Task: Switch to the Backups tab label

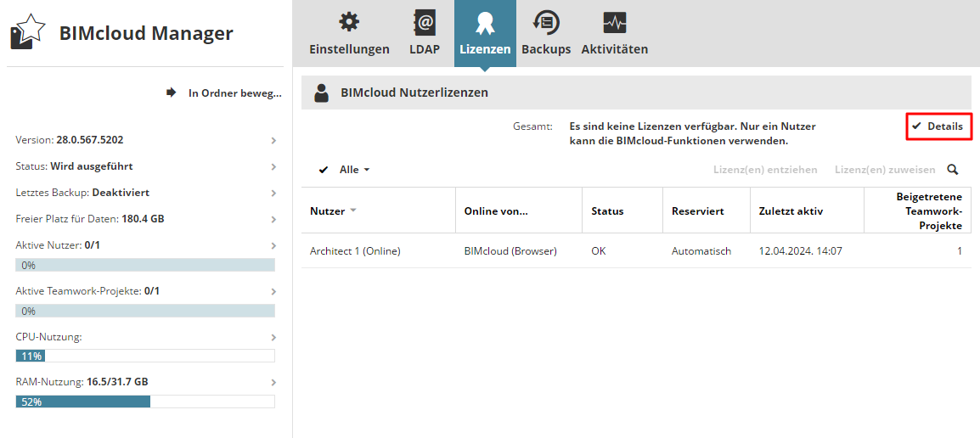Action: 546,49
